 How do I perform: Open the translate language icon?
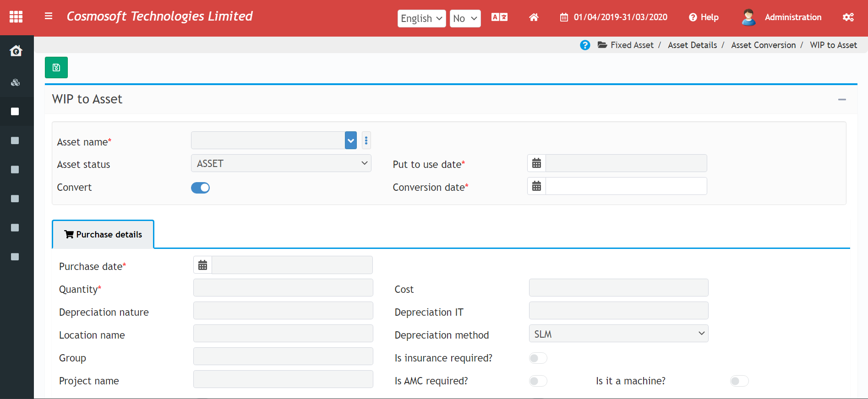tap(499, 17)
